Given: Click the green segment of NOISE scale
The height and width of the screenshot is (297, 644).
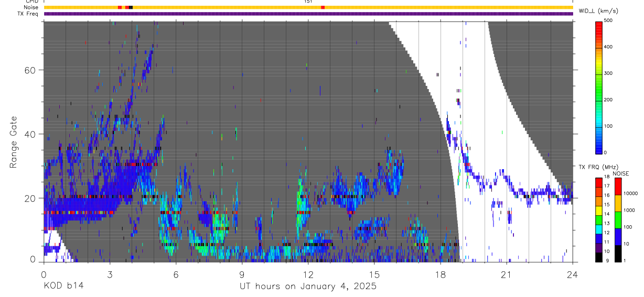Looking at the screenshot, I should click(618, 219).
